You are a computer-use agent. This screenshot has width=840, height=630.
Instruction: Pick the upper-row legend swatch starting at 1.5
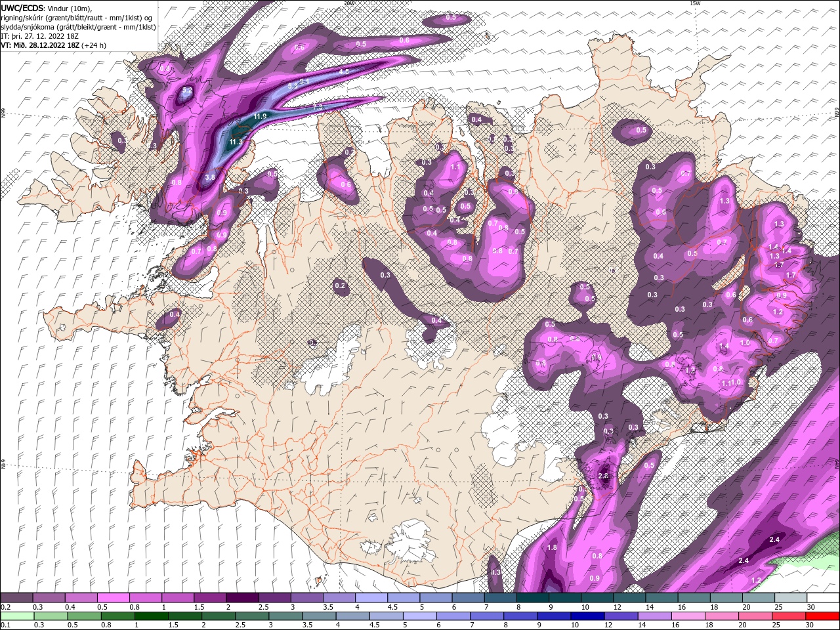[x=209, y=598]
